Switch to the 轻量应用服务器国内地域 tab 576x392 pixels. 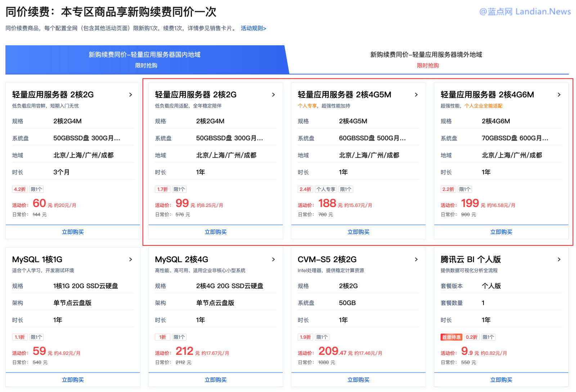click(x=144, y=55)
